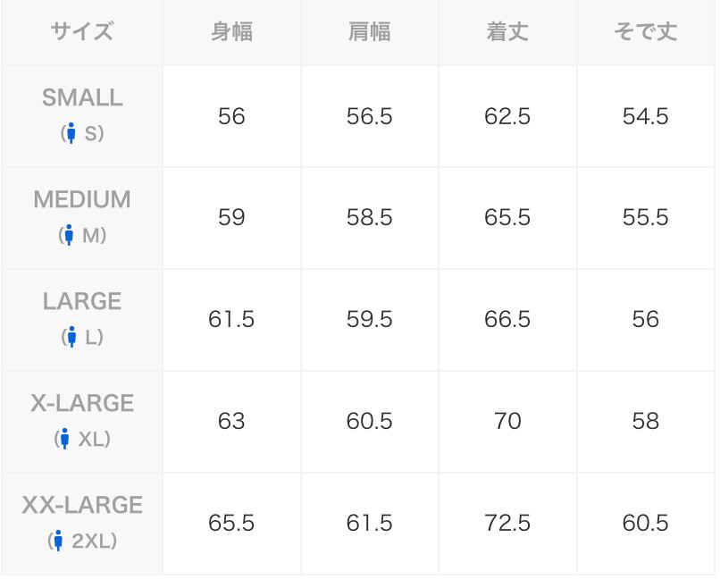Click the blue person icon beside XL
720x588 pixels.
65,440
